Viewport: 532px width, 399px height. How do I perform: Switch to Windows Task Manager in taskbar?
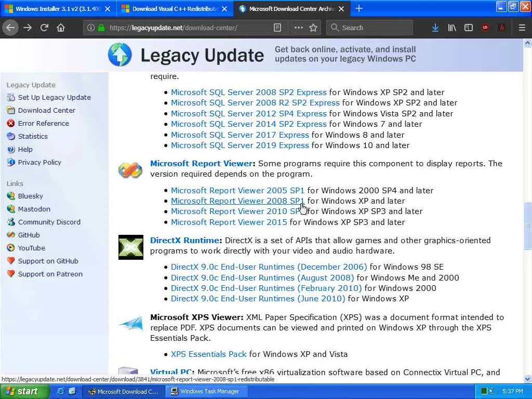[x=206, y=392]
